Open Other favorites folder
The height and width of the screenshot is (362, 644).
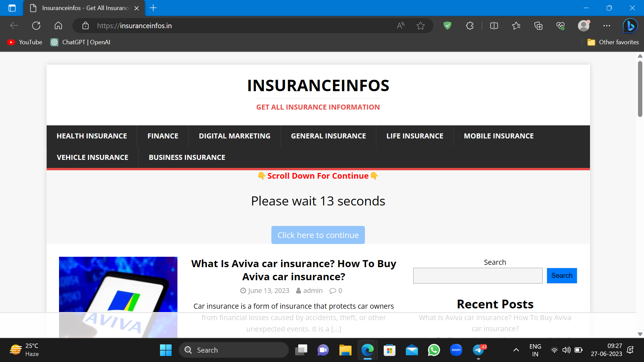coord(613,42)
